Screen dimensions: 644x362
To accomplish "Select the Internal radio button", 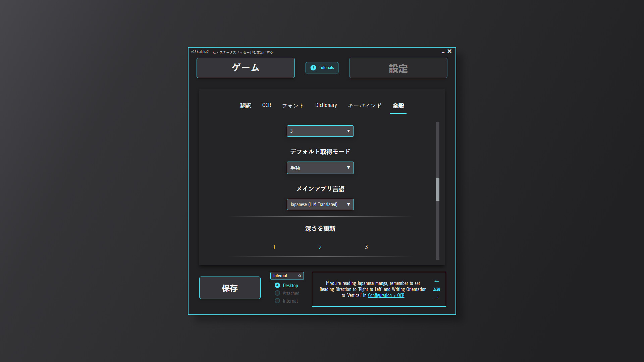I will 277,301.
